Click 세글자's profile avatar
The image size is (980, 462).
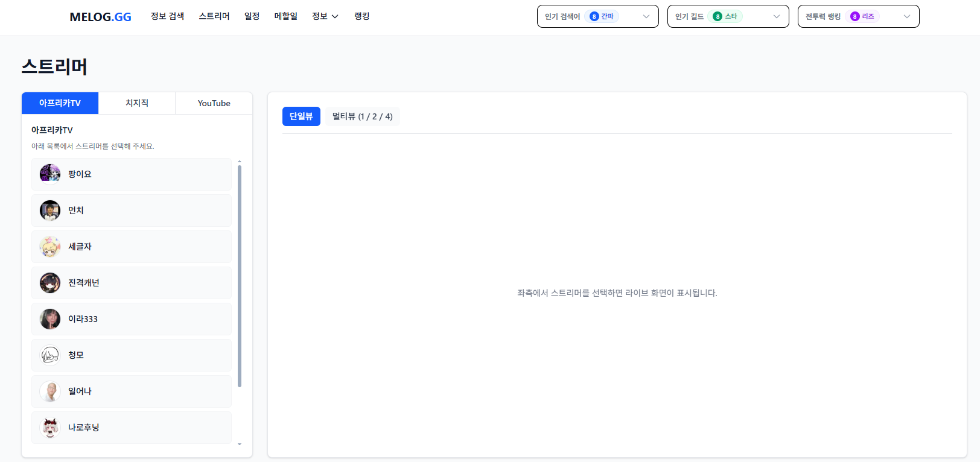click(x=50, y=247)
